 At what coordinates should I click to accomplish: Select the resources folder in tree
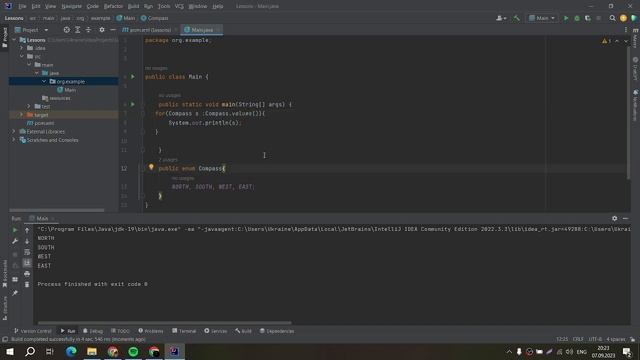[56, 98]
